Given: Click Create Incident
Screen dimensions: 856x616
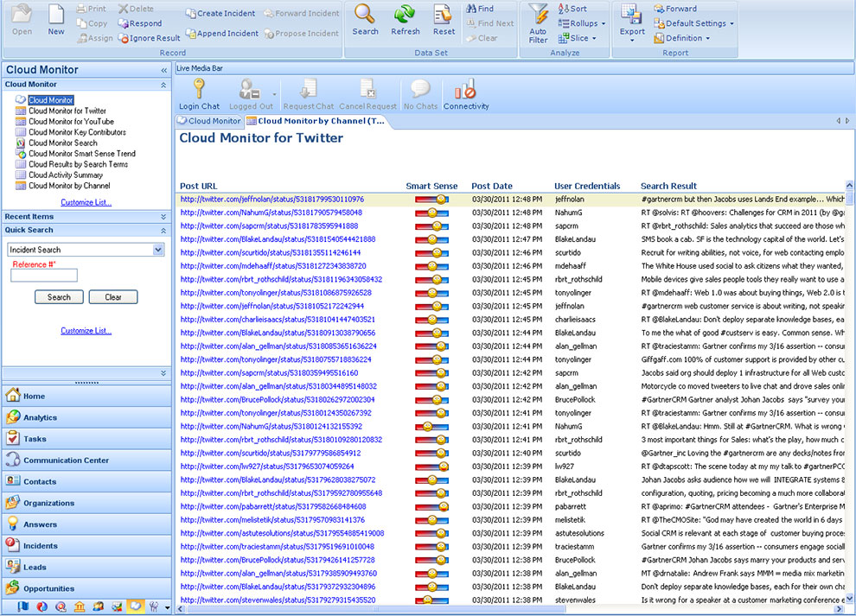Looking at the screenshot, I should point(220,13).
